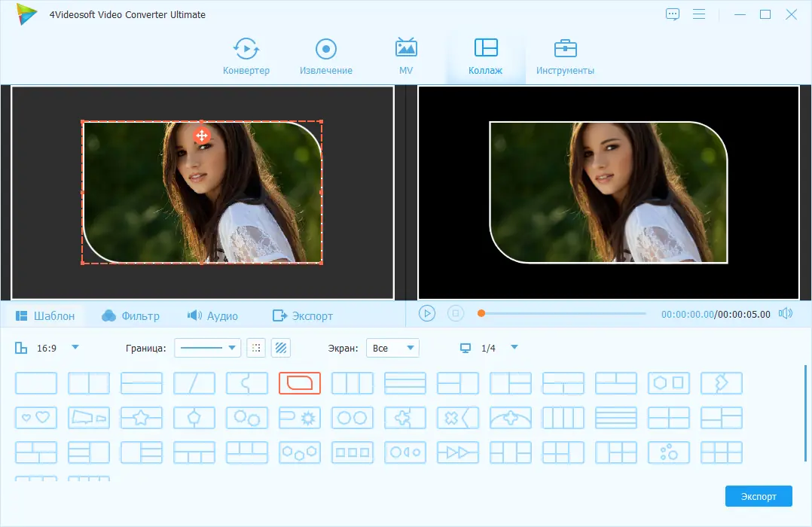Mute the preview volume speaker
This screenshot has height=527, width=812.
(x=786, y=313)
